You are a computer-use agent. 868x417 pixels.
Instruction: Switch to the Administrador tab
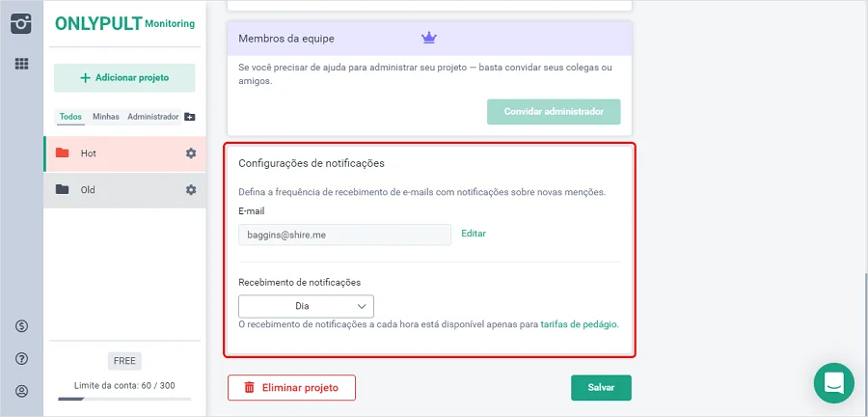pos(152,117)
